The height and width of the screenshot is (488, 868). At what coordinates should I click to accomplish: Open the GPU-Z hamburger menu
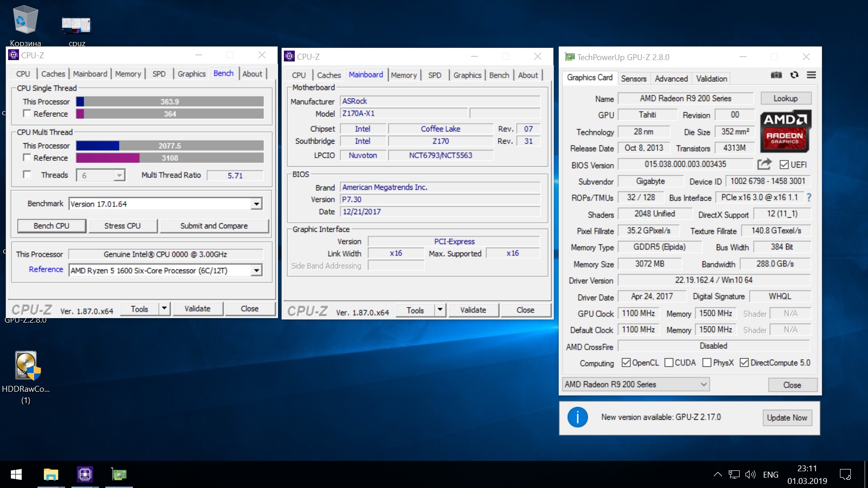(x=811, y=75)
